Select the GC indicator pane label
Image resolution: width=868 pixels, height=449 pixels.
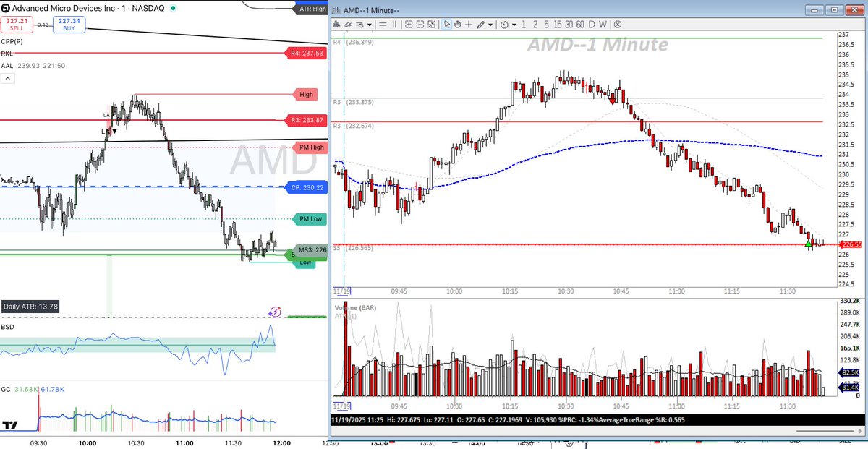6,389
